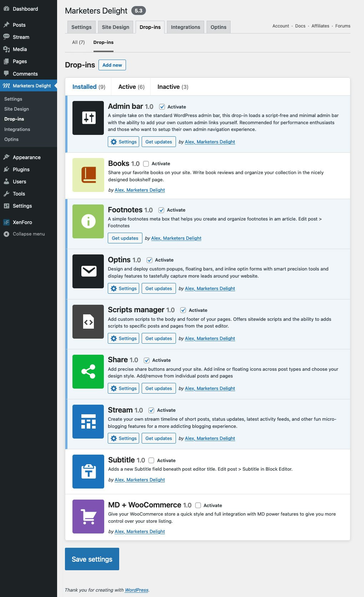
Task: Click the Books drop-in book icon
Action: tap(88, 175)
